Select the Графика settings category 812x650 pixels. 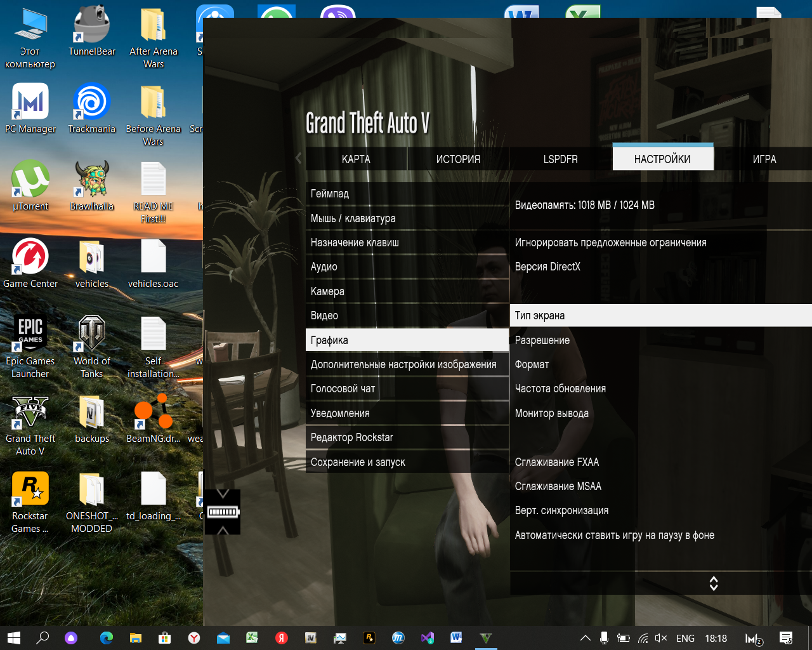[x=407, y=340]
